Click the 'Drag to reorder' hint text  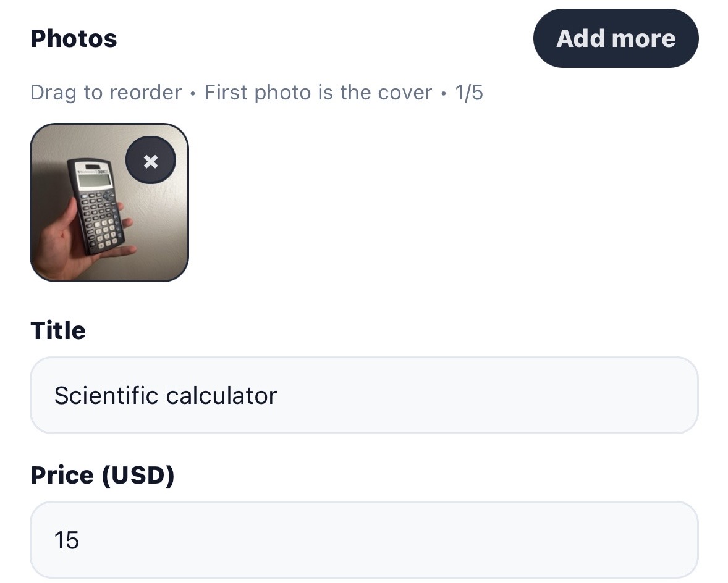106,93
